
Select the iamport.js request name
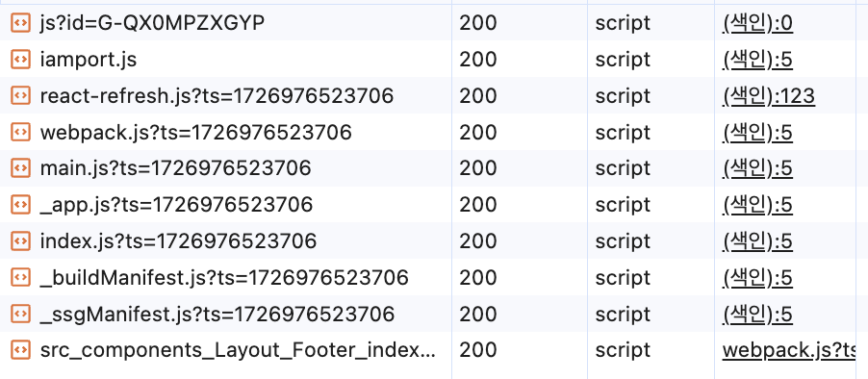coord(88,60)
